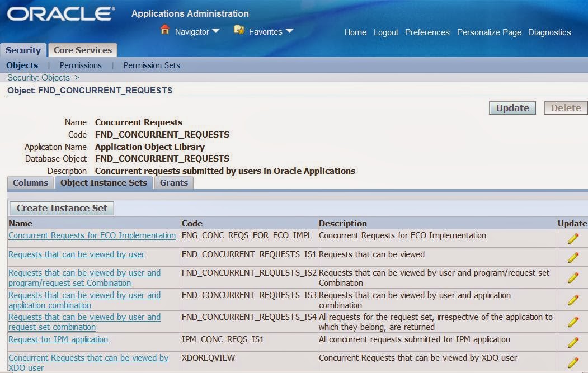588x373 pixels.
Task: Open the user and request set combination link
Action: click(84, 322)
